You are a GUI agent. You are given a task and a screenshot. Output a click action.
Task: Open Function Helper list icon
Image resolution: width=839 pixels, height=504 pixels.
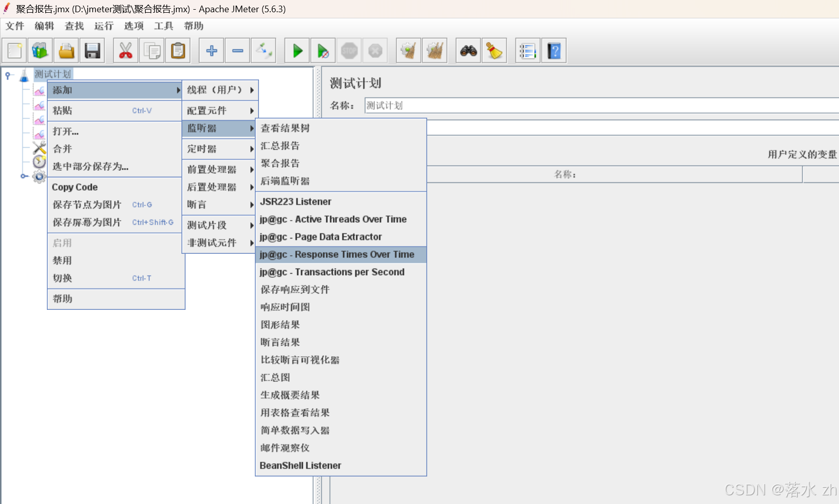click(x=528, y=50)
